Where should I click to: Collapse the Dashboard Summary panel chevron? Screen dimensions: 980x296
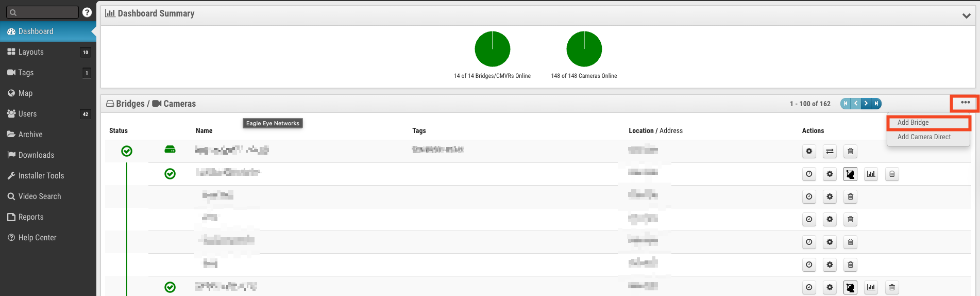[x=966, y=15]
